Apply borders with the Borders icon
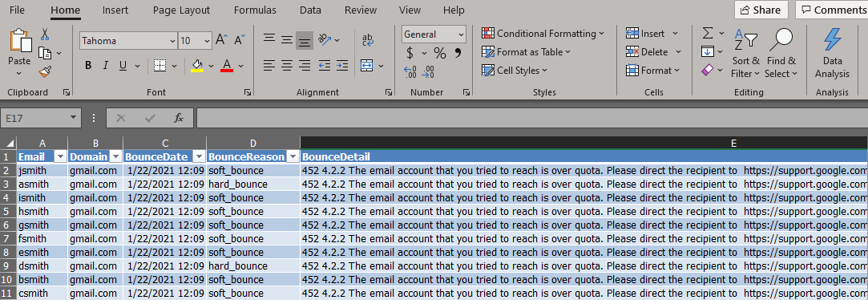Image resolution: width=868 pixels, height=300 pixels. click(159, 66)
